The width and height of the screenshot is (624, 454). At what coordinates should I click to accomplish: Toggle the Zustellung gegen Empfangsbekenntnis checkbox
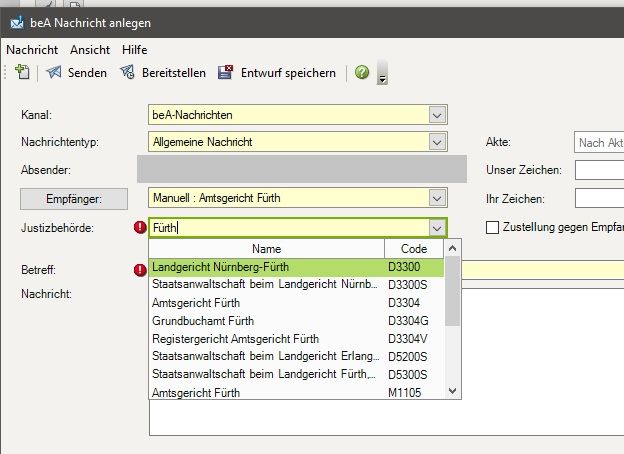(x=492, y=227)
